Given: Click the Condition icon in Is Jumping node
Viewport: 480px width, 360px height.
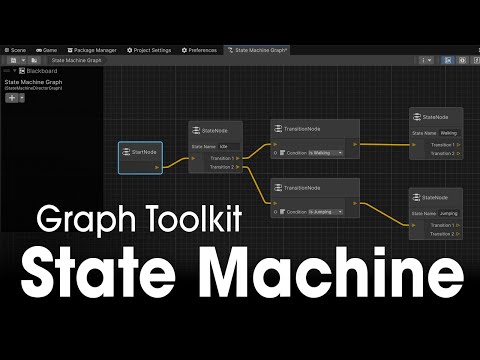Looking at the screenshot, I should (282, 212).
